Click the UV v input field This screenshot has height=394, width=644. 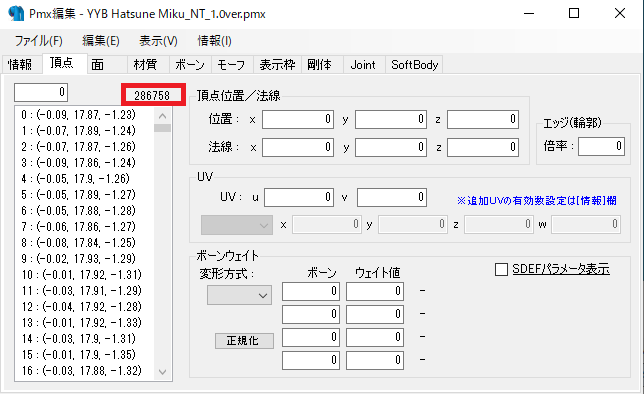[x=391, y=197]
